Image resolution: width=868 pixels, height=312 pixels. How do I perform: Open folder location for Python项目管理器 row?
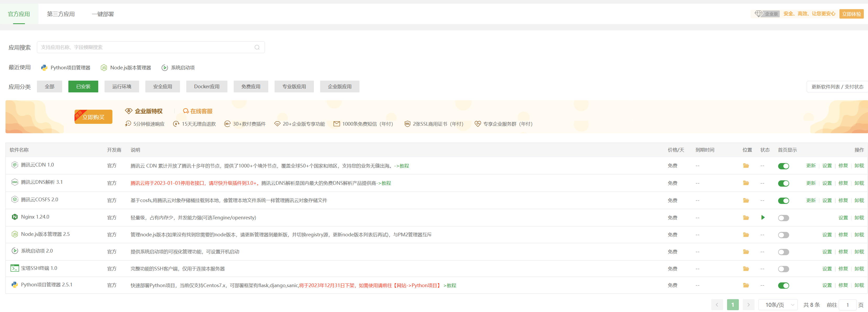click(746, 285)
